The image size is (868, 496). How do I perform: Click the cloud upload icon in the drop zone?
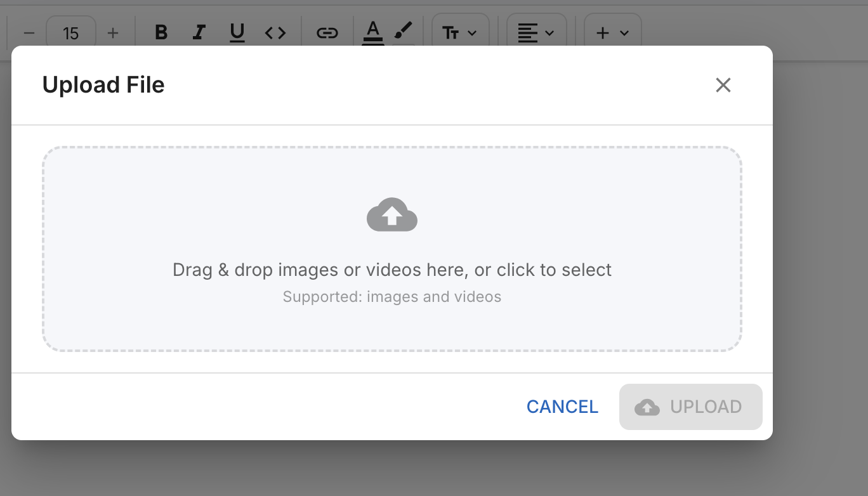392,214
